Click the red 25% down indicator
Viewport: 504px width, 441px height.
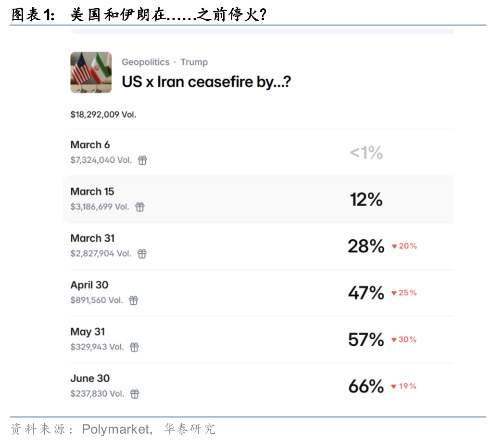click(404, 293)
